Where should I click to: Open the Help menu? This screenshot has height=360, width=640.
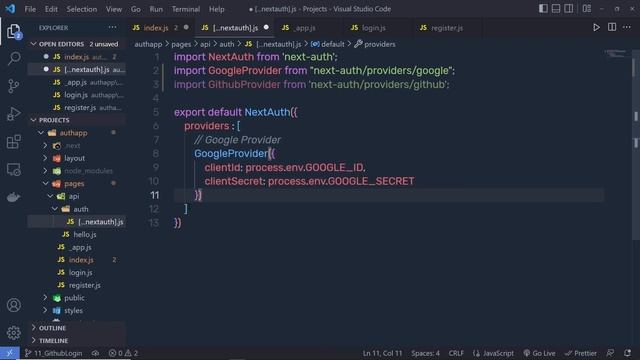coord(217,9)
